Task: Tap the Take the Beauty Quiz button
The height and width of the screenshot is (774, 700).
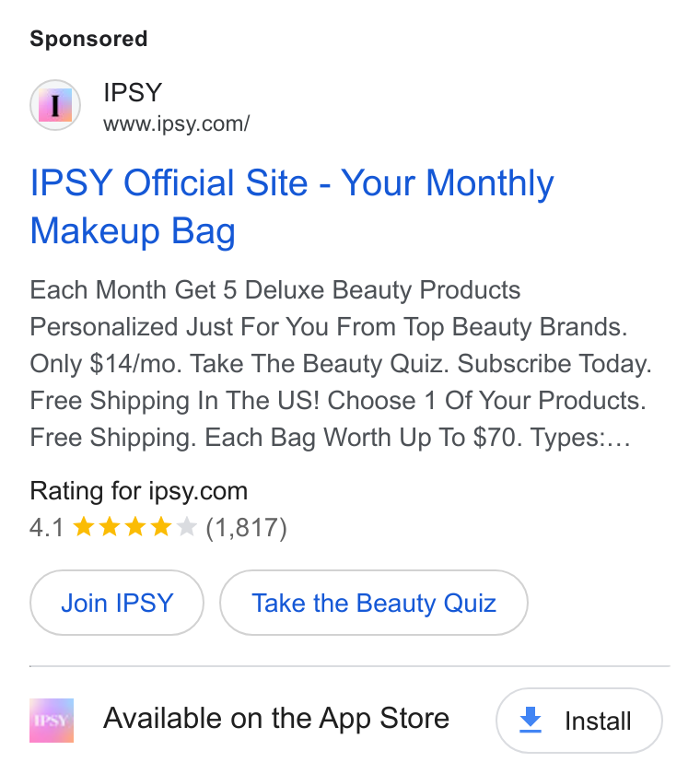Action: point(374,603)
